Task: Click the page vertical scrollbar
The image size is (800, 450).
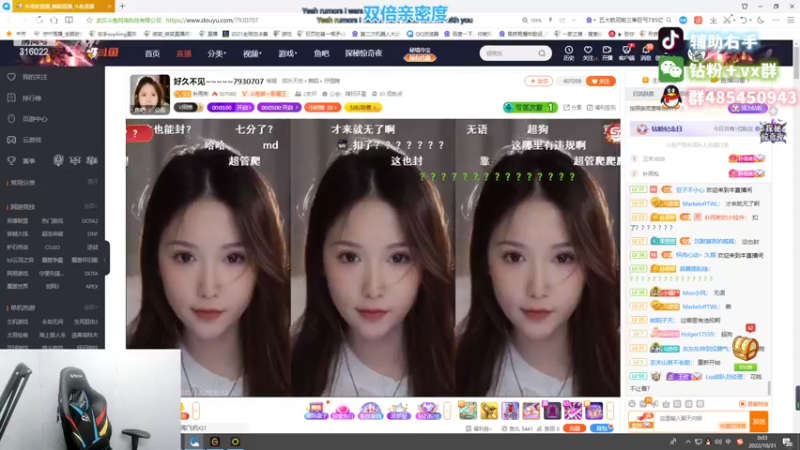Action: [x=796, y=59]
